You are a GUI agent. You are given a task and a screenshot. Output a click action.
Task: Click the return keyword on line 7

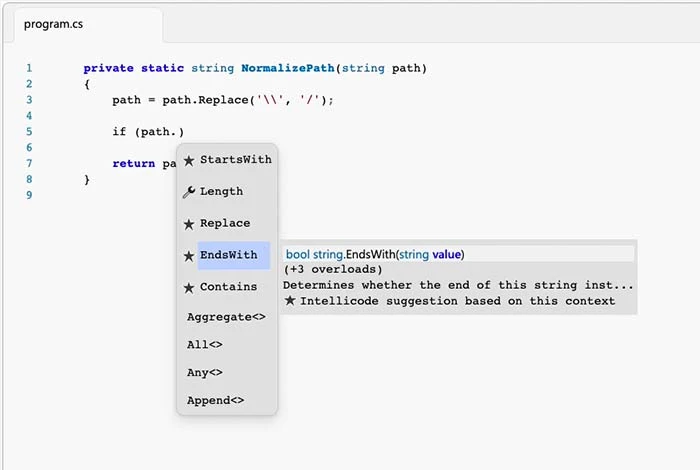133,164
